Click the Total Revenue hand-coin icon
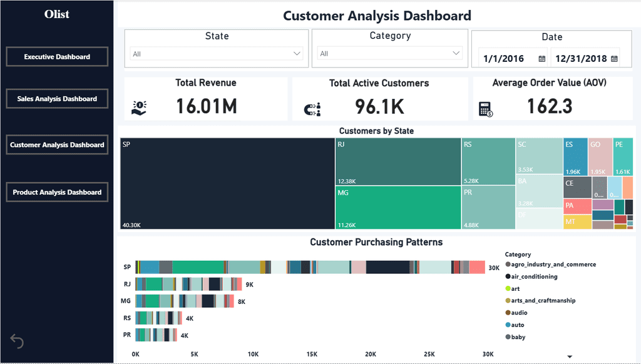Image resolution: width=641 pixels, height=364 pixels. [x=139, y=108]
